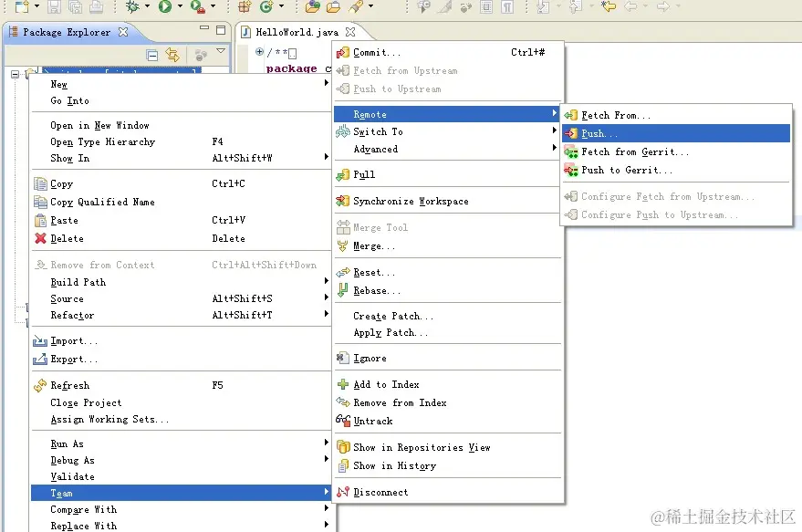Click the New wizard toolbar icon

[22, 6]
